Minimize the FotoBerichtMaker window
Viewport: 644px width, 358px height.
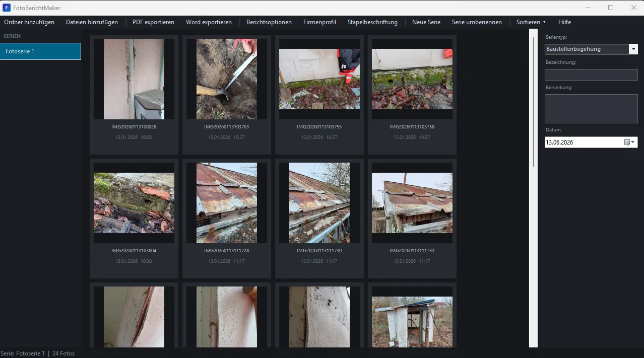pos(588,8)
